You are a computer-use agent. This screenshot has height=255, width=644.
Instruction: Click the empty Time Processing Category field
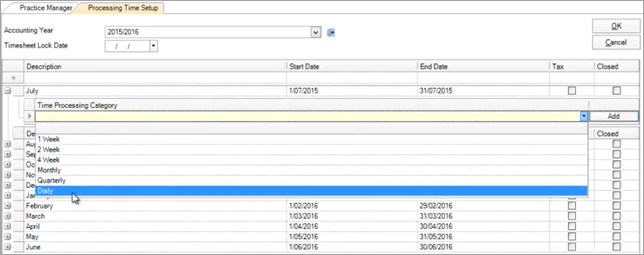tap(308, 116)
